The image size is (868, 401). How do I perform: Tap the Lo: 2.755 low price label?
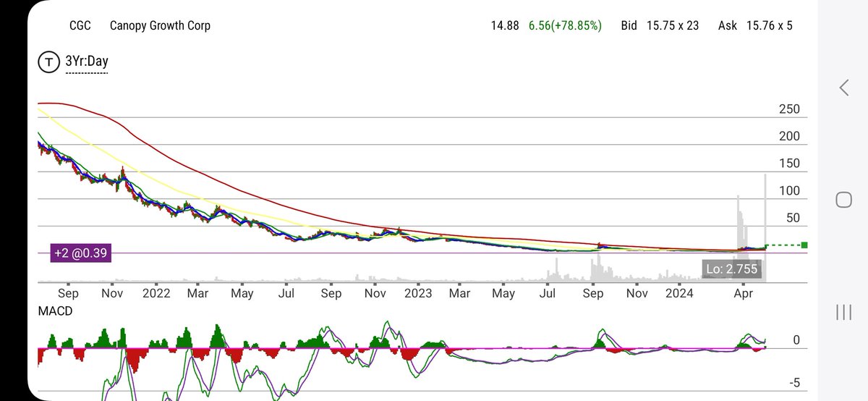(x=732, y=271)
